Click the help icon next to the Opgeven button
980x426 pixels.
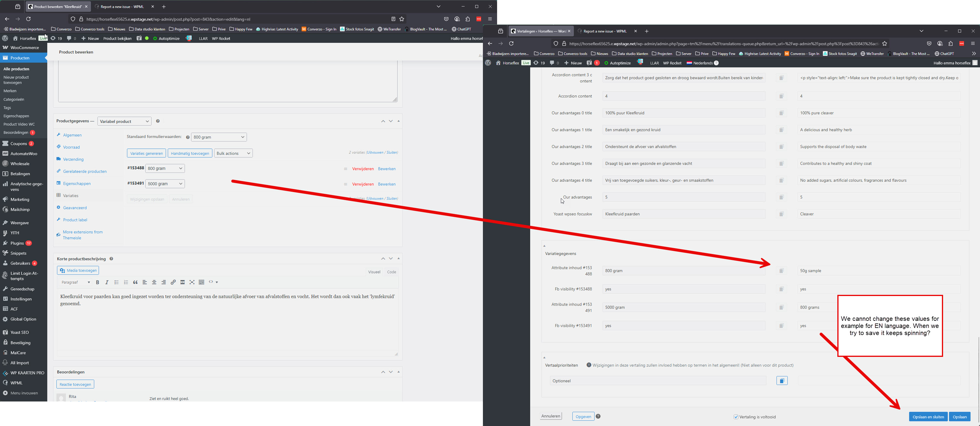tap(598, 417)
